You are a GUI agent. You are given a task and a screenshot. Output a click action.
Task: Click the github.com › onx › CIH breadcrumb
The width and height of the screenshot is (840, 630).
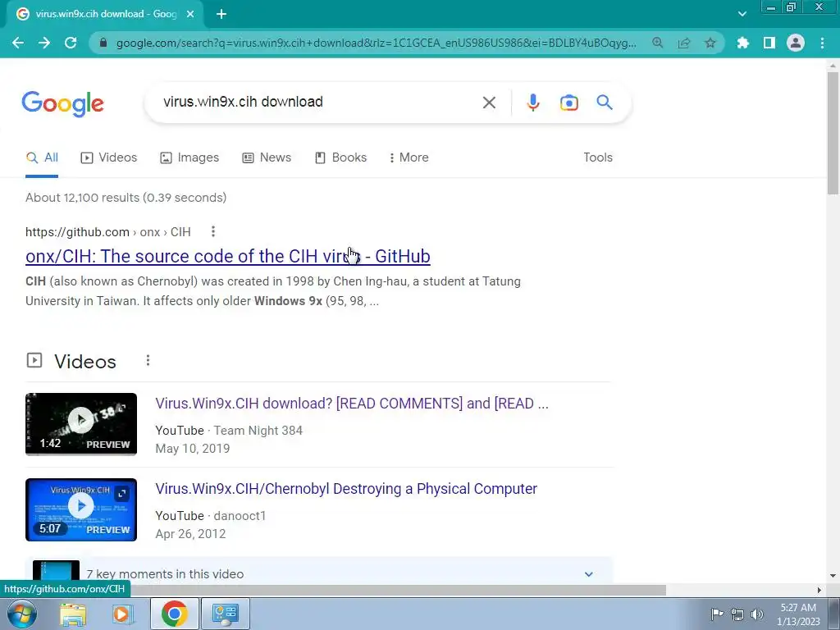pyautogui.click(x=108, y=232)
